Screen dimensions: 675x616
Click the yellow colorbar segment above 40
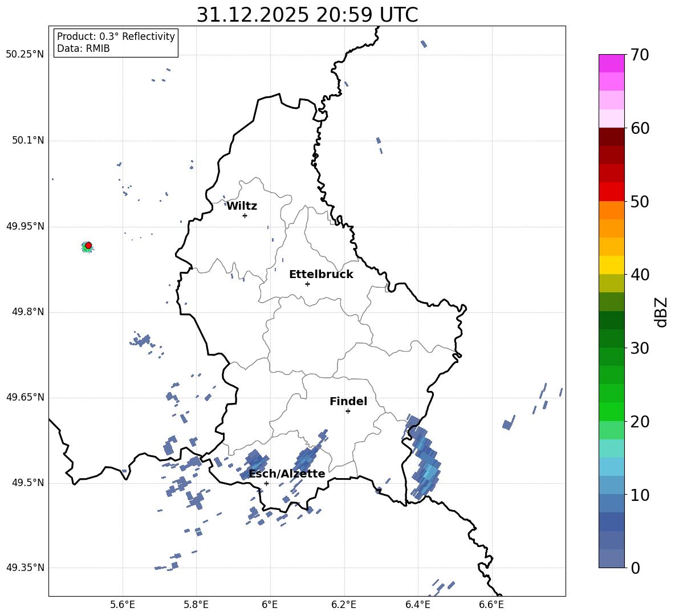coord(611,265)
